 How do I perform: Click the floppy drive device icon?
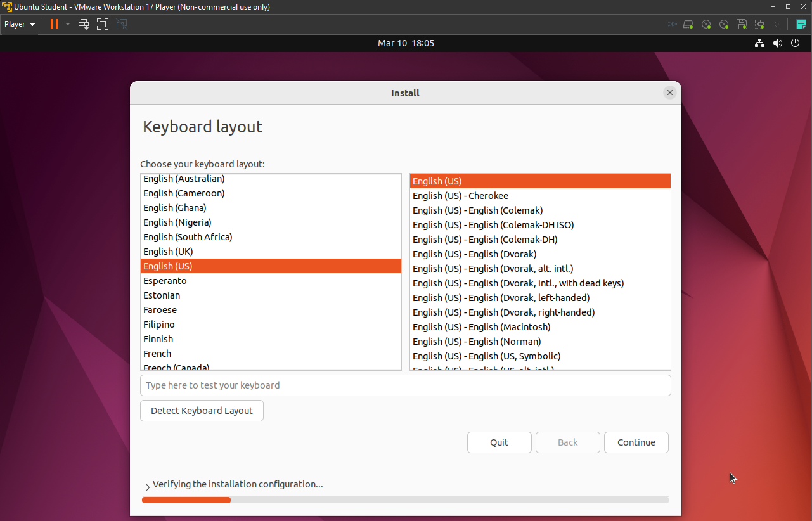(x=742, y=24)
